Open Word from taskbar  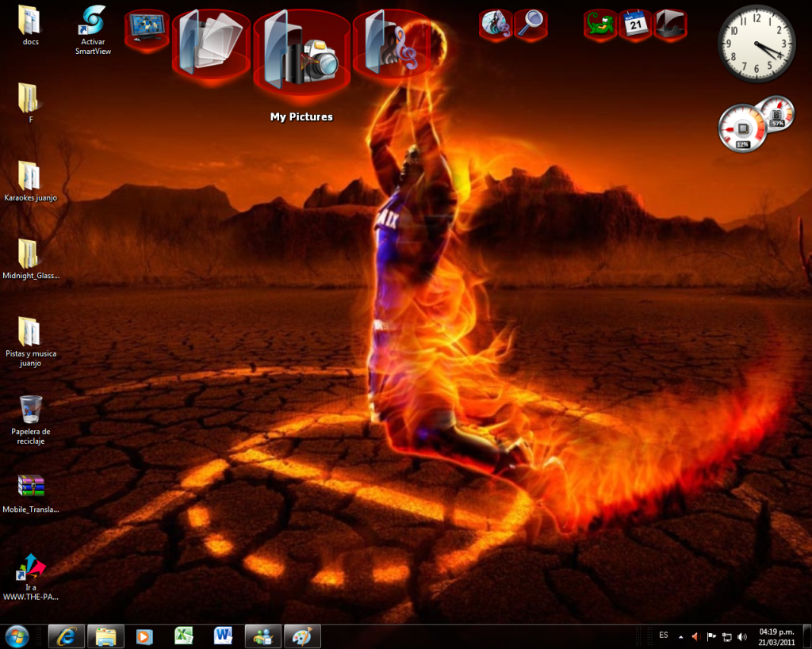(x=223, y=636)
